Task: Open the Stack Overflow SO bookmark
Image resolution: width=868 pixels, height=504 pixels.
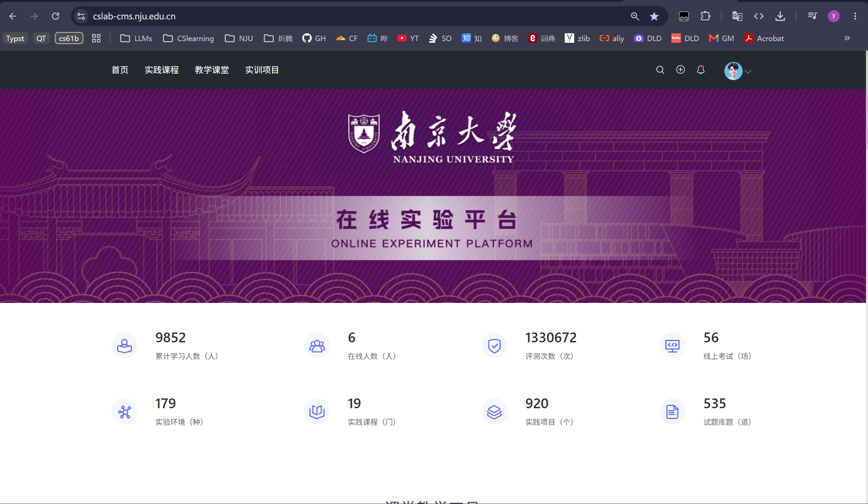Action: (440, 38)
